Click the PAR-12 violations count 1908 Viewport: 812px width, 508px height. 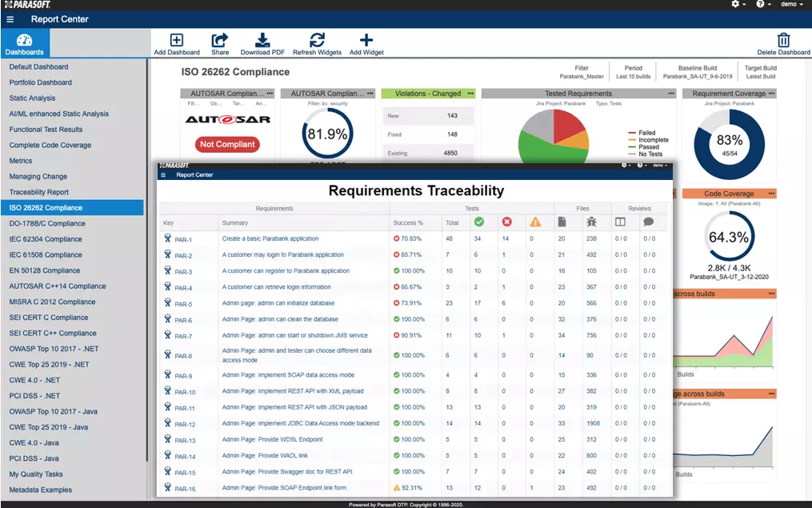pyautogui.click(x=593, y=423)
